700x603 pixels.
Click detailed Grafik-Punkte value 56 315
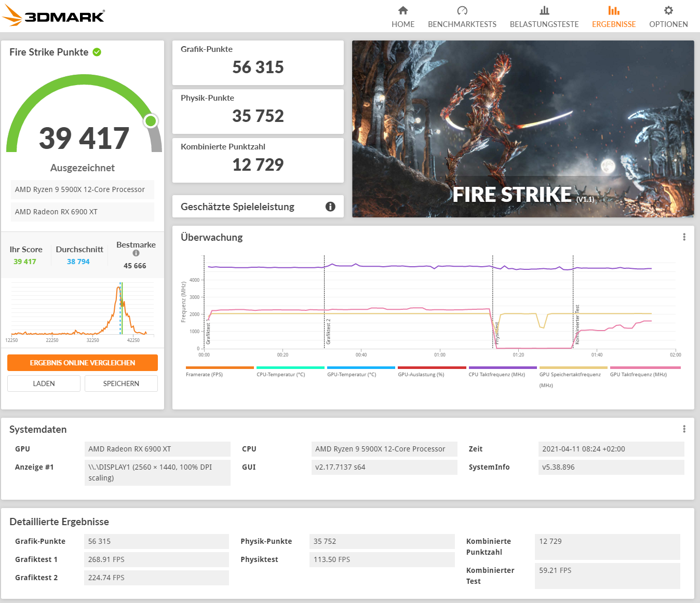[x=156, y=541]
